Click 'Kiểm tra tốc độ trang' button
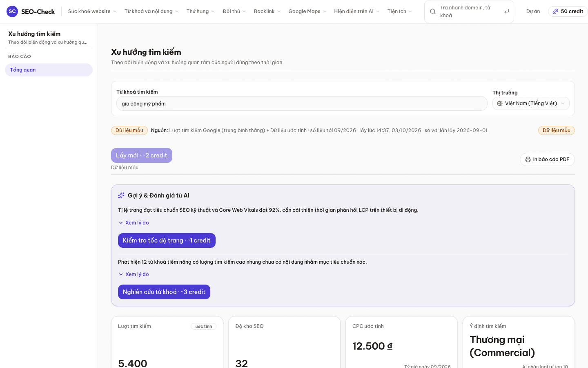The width and height of the screenshot is (588, 368). click(x=167, y=240)
